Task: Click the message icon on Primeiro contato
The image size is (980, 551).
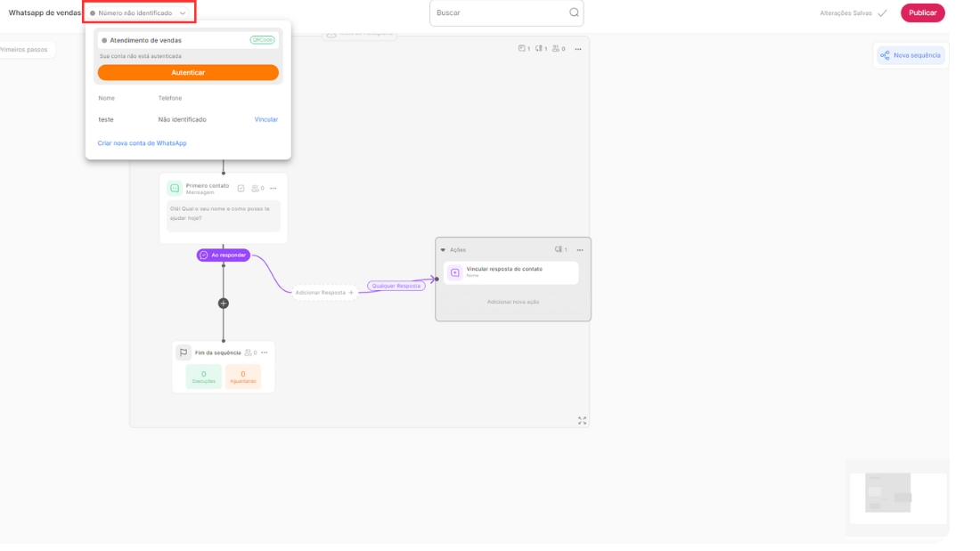Action: (x=175, y=189)
